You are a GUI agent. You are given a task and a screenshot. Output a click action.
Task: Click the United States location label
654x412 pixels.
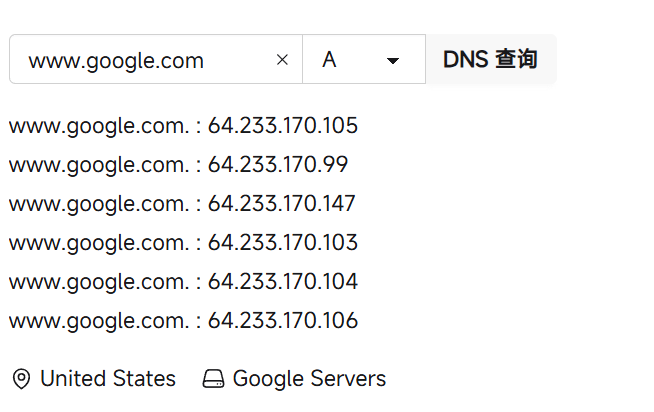tap(108, 379)
